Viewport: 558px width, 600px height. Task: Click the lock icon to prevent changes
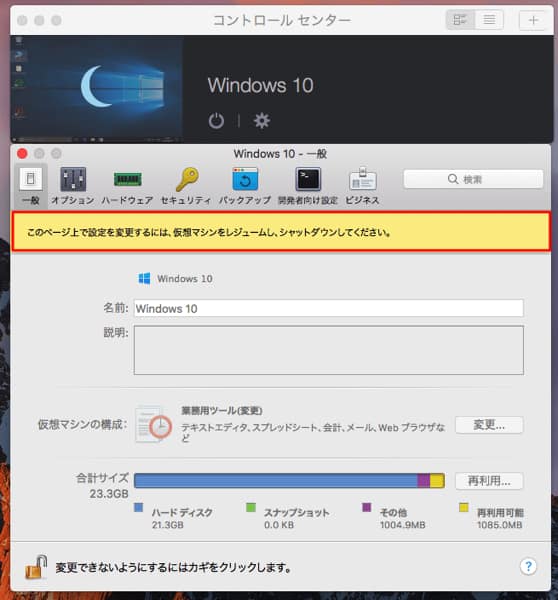(x=36, y=567)
